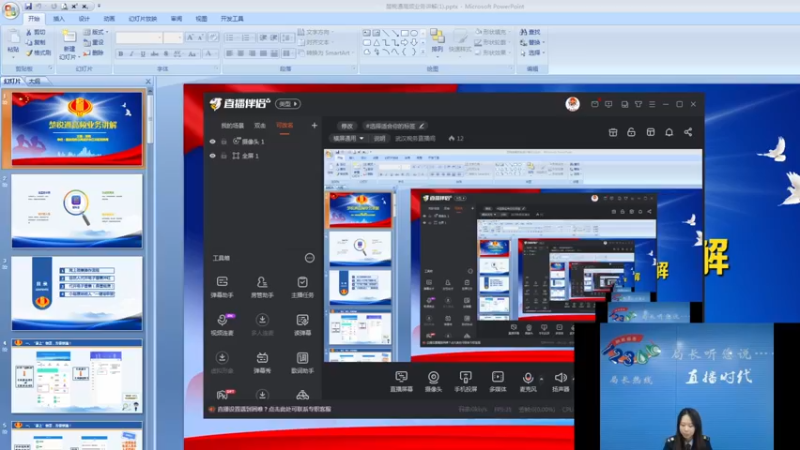
Task: Open the 排列 arrange dropdown
Action: tap(437, 41)
